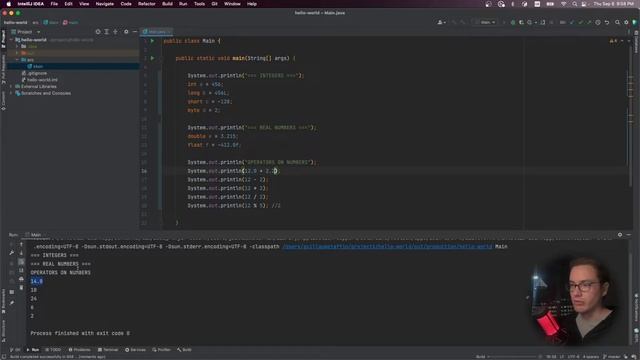Open IDE settings gear in top toolbar

pos(626,22)
